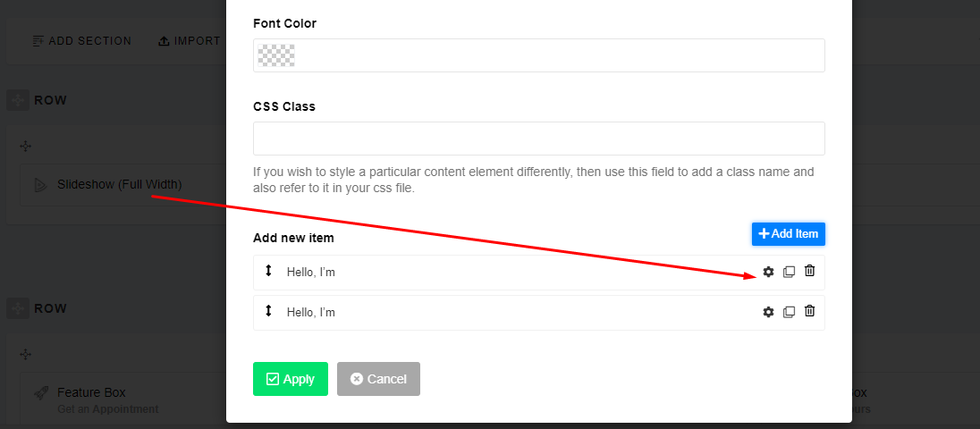Click the move icon beside first ROW
The height and width of the screenshot is (429, 980).
[18, 100]
